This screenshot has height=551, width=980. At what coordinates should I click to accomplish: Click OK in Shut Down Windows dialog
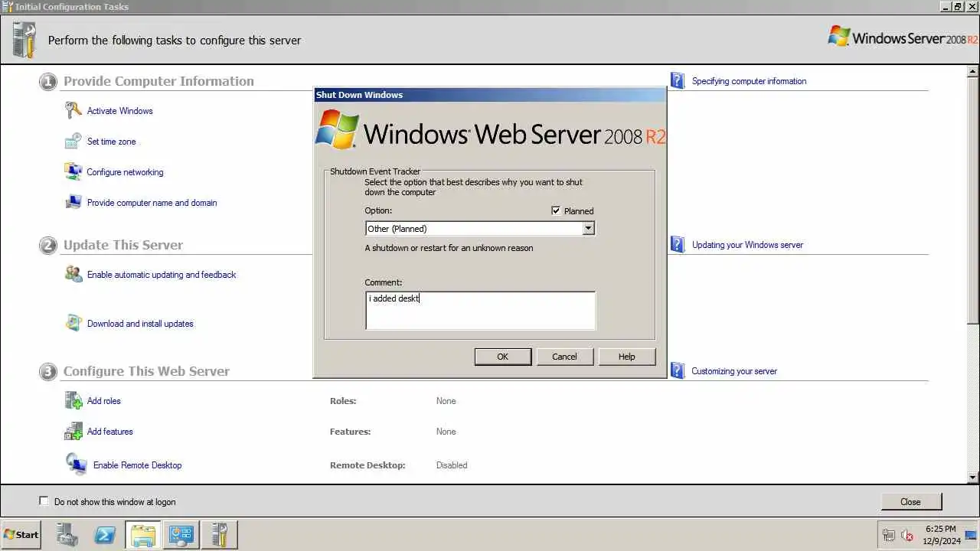click(503, 357)
